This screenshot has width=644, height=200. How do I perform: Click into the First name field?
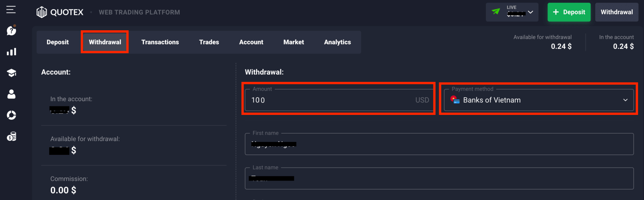pyautogui.click(x=439, y=144)
